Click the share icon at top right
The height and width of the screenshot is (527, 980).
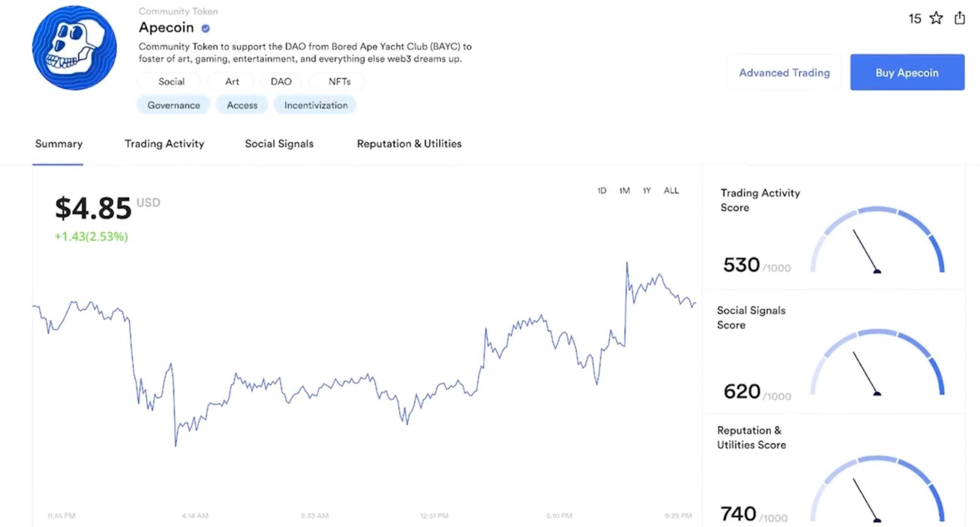coord(960,18)
